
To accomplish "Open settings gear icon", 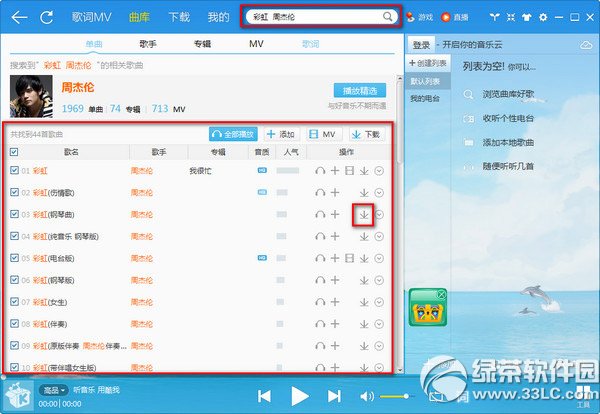I will pos(543,17).
